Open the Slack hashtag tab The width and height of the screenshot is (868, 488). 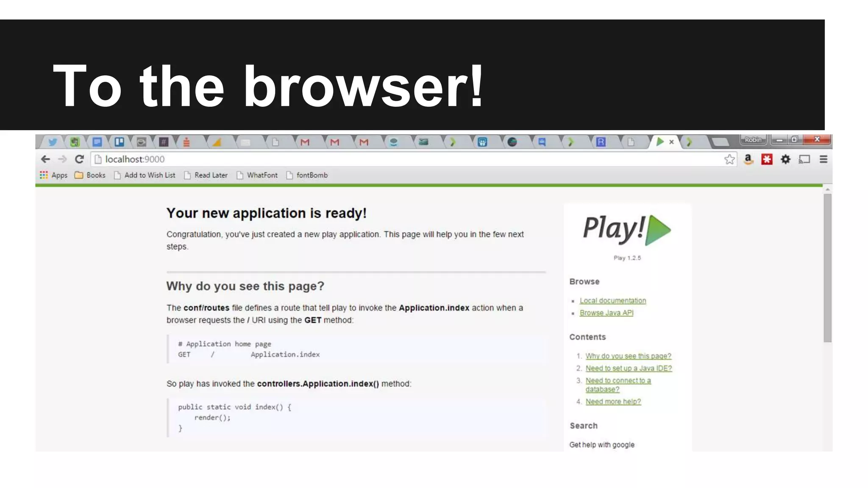point(164,142)
